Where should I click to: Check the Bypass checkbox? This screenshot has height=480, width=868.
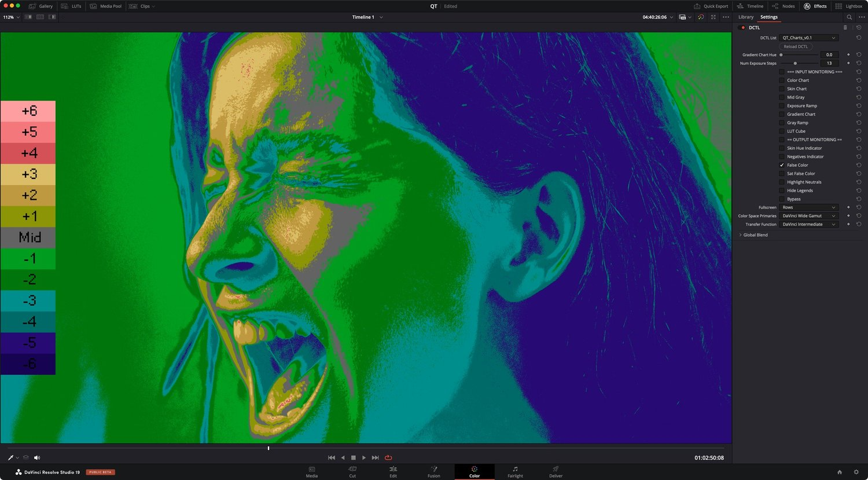point(782,199)
